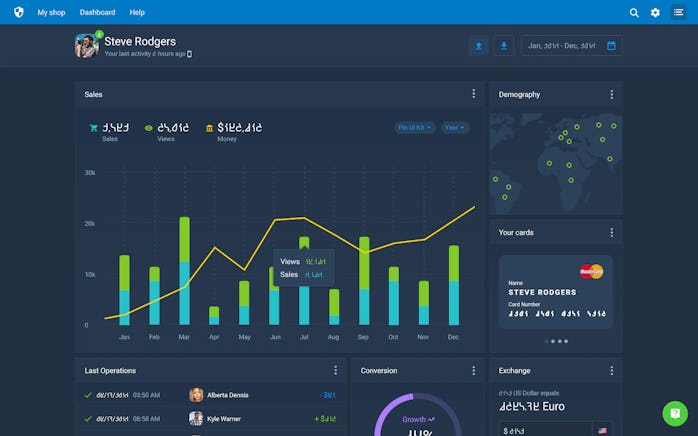Click Alberta Dennis avatar
The width and height of the screenshot is (698, 436).
point(196,395)
